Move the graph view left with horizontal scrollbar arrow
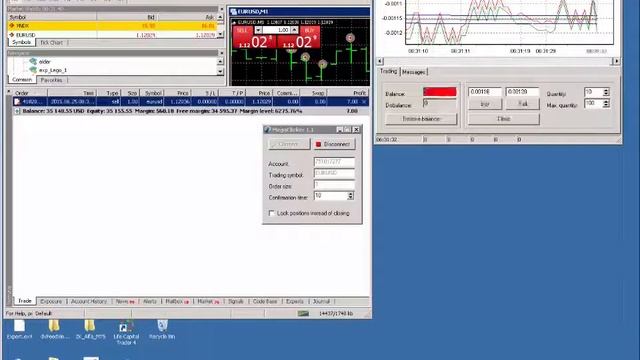640x360 pixels. click(380, 61)
